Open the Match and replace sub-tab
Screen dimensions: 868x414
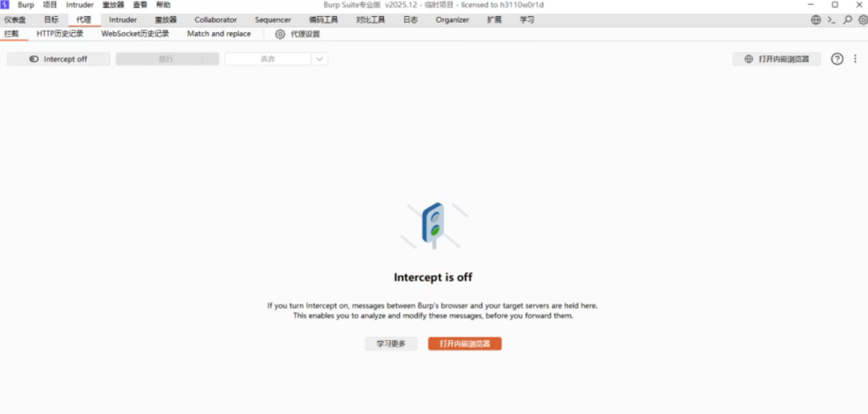[219, 34]
